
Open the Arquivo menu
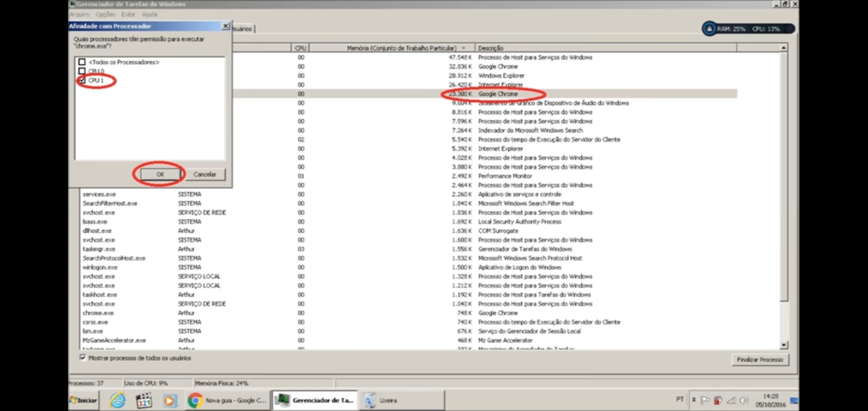pyautogui.click(x=79, y=14)
